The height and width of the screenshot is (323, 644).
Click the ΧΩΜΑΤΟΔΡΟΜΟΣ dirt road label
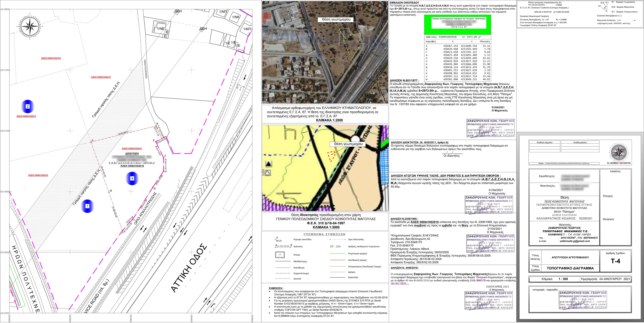pyautogui.click(x=146, y=69)
